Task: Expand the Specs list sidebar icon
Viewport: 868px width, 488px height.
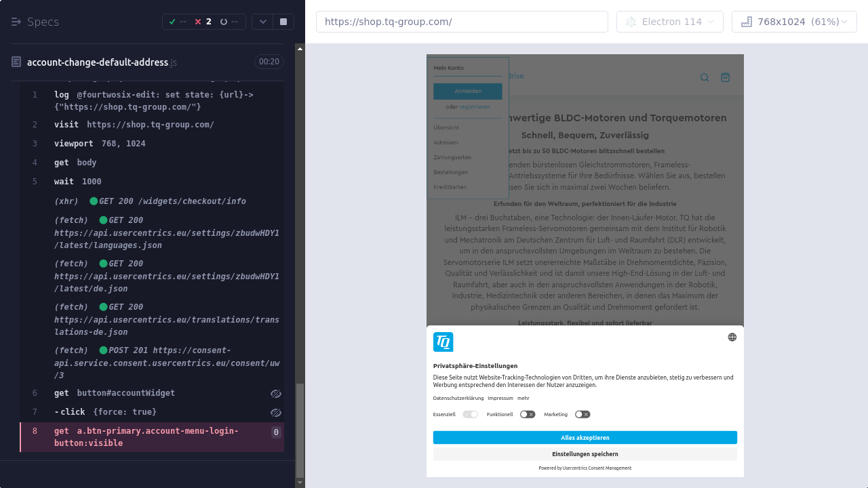Action: [x=17, y=22]
